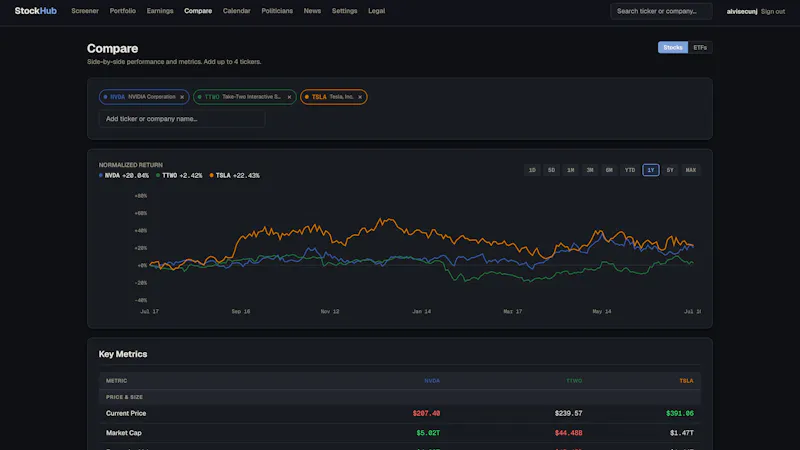
Task: Click the NVDA +20.04% legend entry
Action: point(124,176)
